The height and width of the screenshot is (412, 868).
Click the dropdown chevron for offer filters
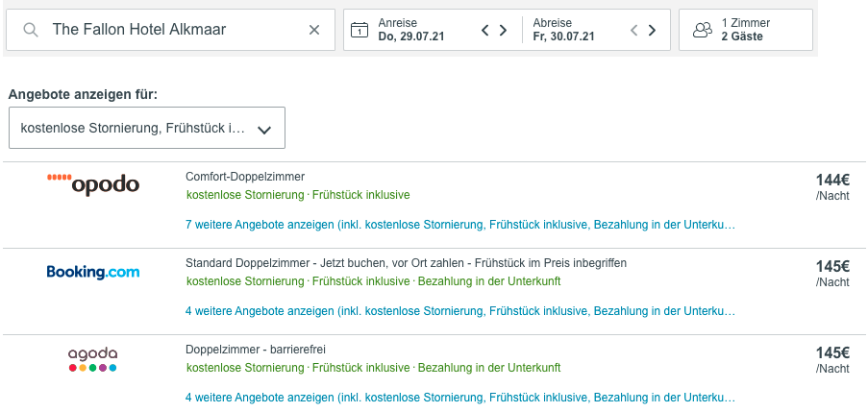(264, 130)
